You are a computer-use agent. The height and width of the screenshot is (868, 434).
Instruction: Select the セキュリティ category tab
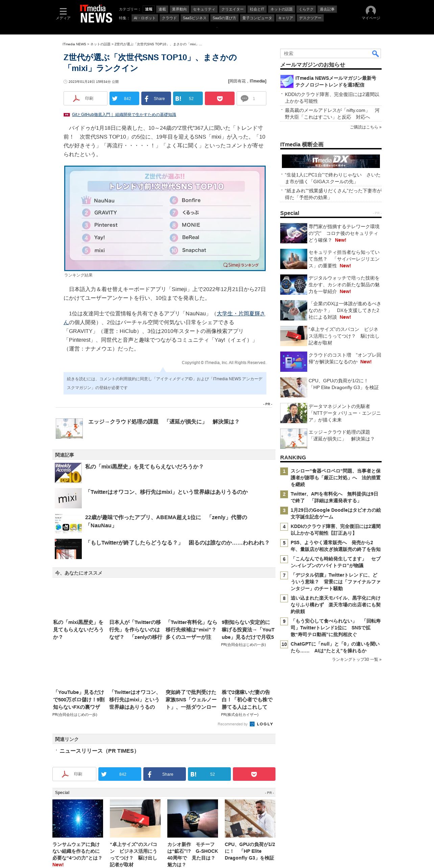click(204, 9)
